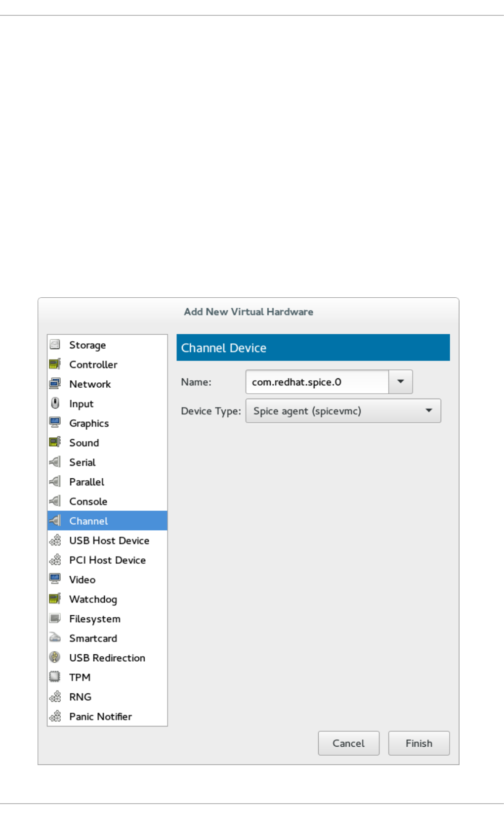Pick the USB Redirection label
The height and width of the screenshot is (819, 504).
coord(107,658)
